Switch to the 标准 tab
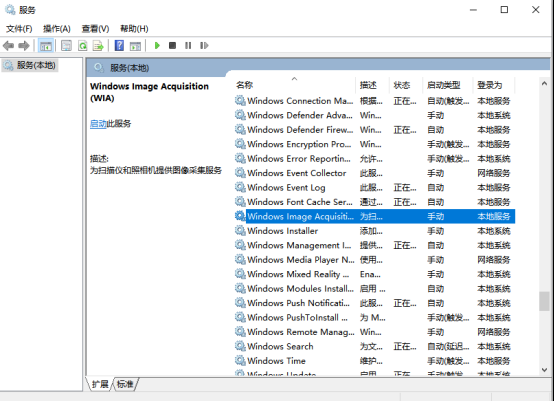554x401 pixels. pyautogui.click(x=125, y=384)
